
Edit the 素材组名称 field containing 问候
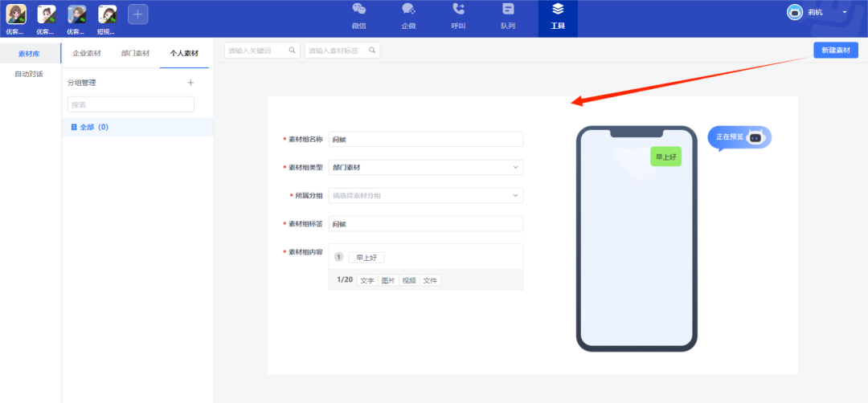pyautogui.click(x=426, y=140)
